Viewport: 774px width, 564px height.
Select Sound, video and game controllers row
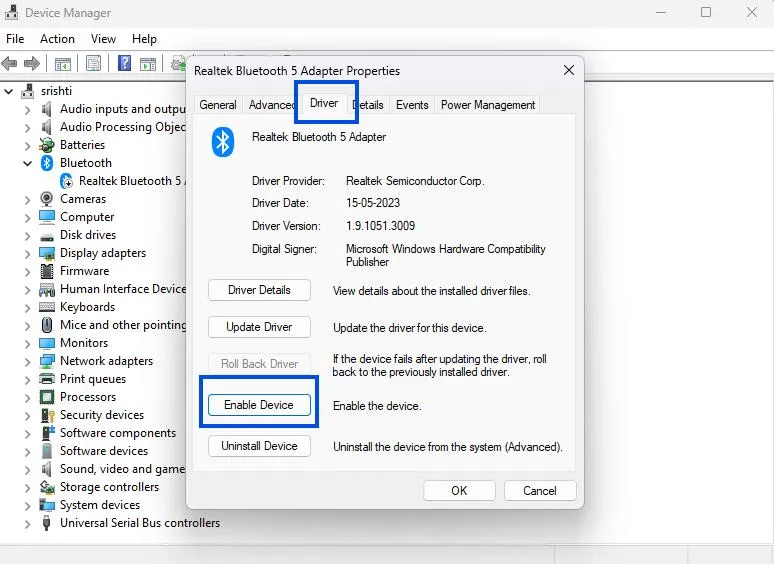113,469
